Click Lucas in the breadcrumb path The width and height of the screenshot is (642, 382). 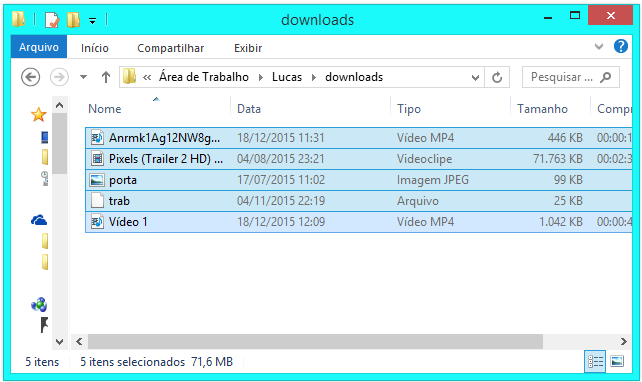(x=287, y=77)
